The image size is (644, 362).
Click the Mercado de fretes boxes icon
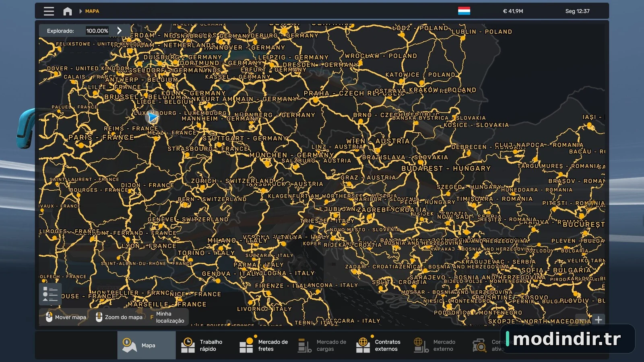tap(247, 345)
